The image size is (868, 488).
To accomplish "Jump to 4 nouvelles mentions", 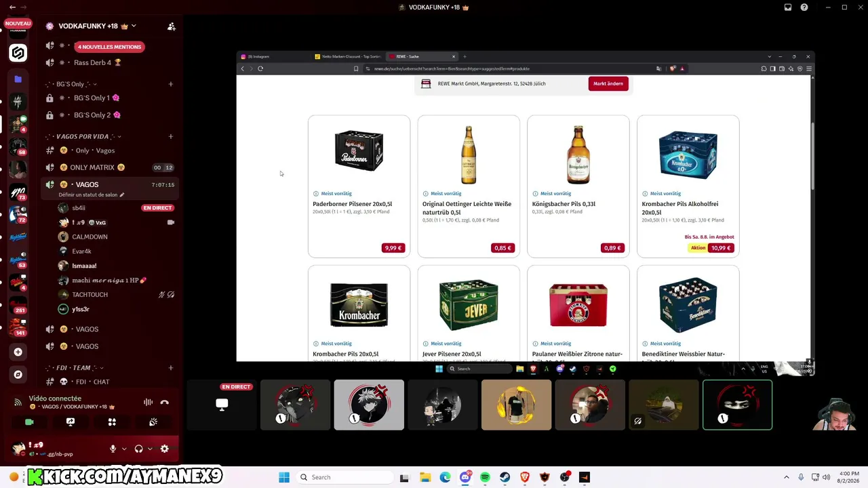I will pyautogui.click(x=109, y=47).
